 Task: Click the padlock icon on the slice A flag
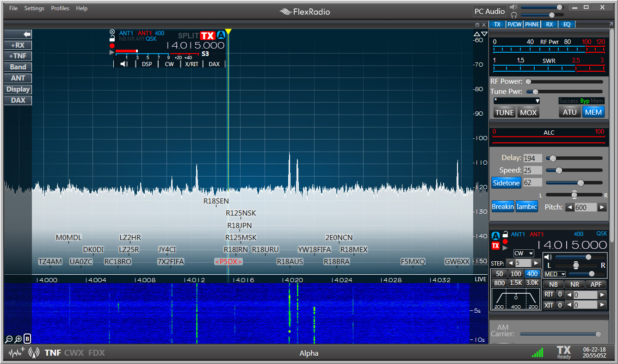point(112,38)
